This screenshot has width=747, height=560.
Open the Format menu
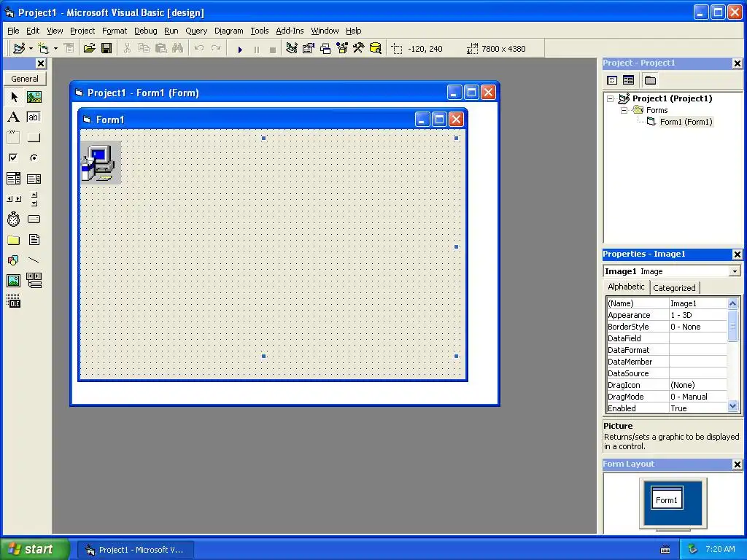[115, 31]
